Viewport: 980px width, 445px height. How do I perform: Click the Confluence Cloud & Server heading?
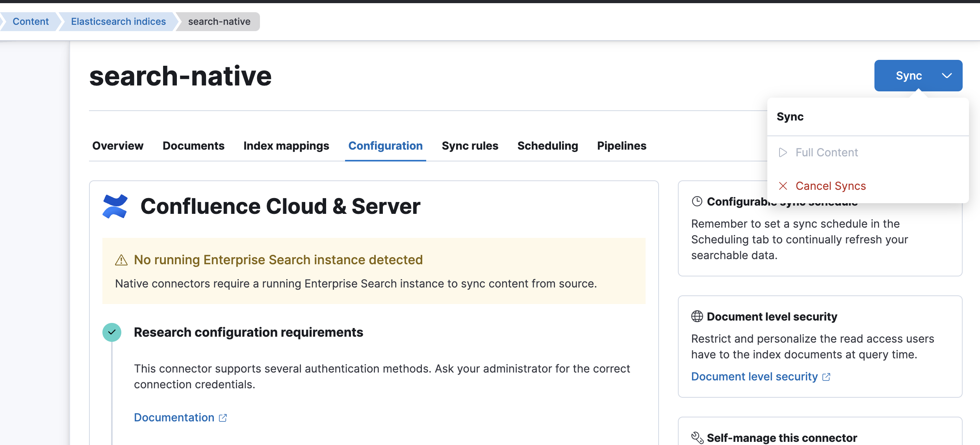[x=280, y=206]
